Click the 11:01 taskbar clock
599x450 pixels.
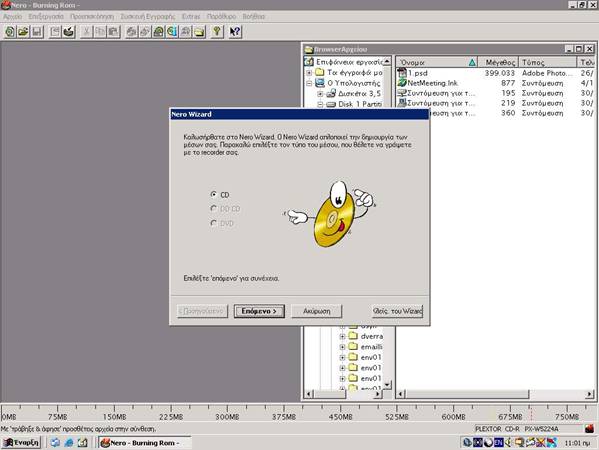pyautogui.click(x=577, y=443)
